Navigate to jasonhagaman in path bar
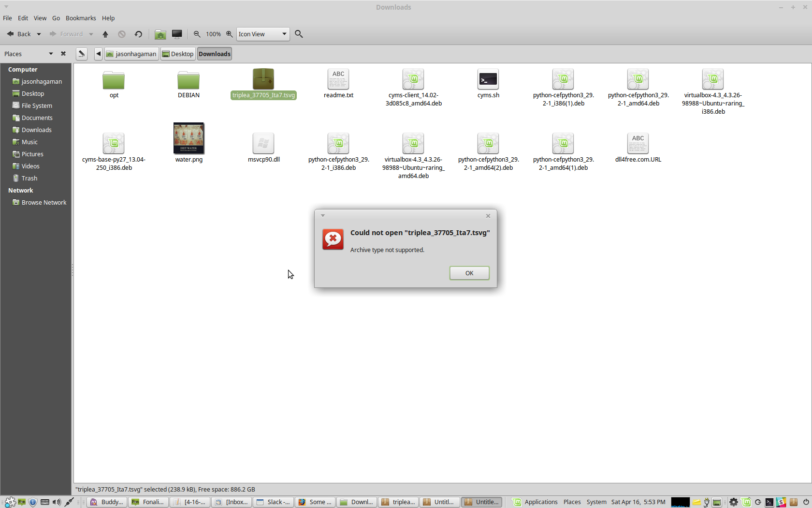 point(131,54)
